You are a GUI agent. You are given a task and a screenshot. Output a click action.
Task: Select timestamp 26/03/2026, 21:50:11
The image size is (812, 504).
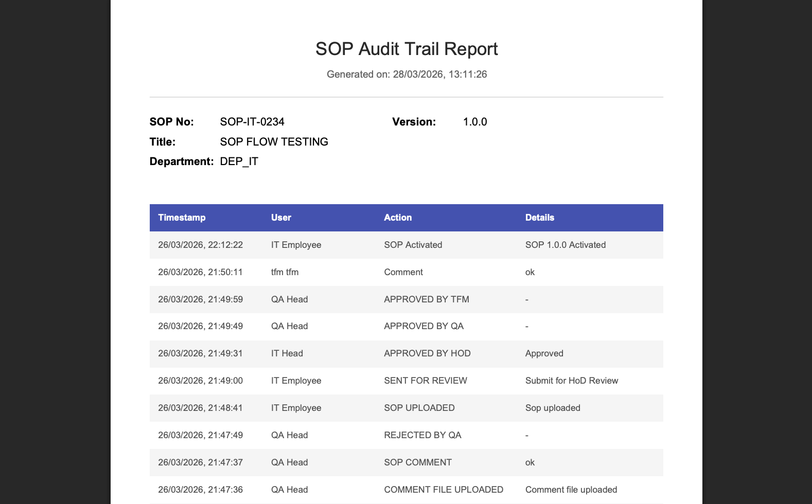[x=200, y=272]
